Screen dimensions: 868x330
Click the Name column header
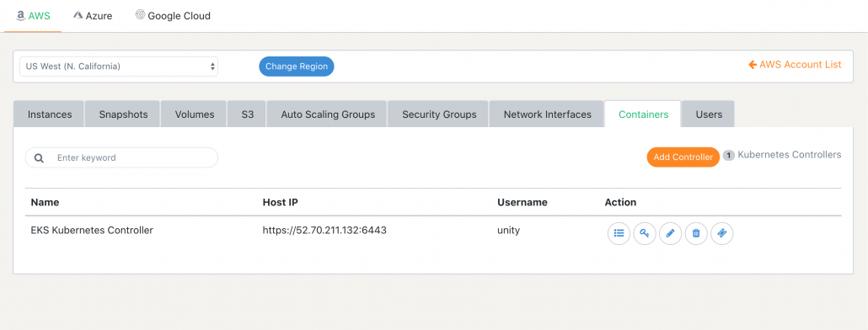click(x=45, y=202)
